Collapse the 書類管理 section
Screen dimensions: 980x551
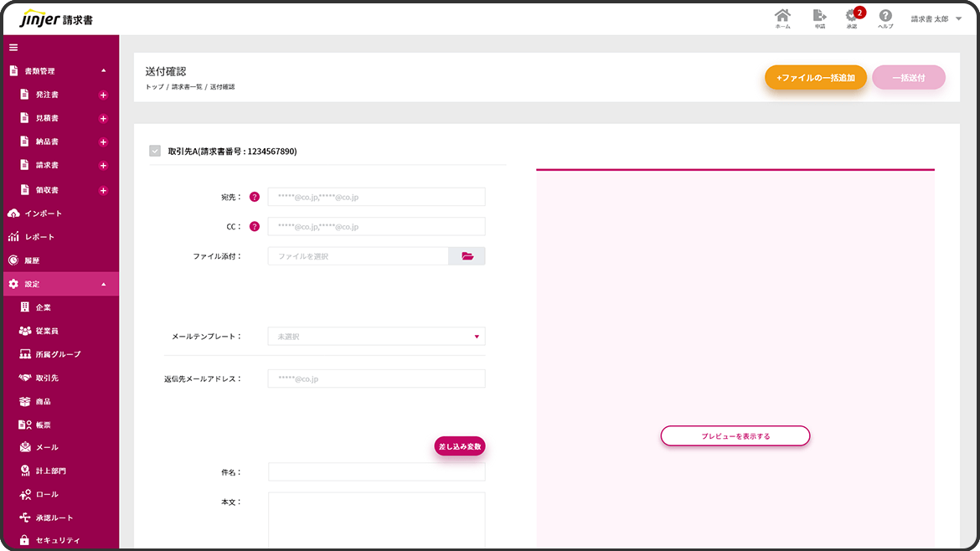pyautogui.click(x=103, y=71)
